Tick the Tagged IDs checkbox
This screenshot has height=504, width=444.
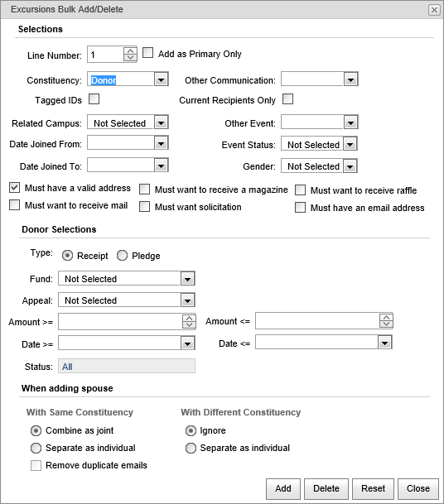[x=94, y=99]
